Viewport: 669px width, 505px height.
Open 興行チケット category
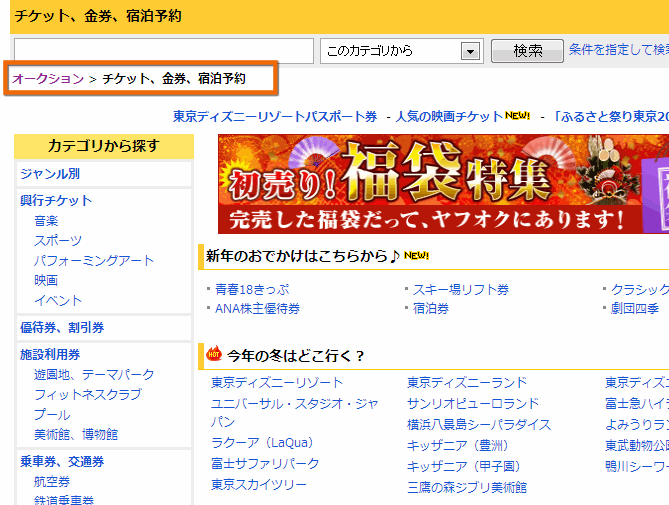point(56,201)
